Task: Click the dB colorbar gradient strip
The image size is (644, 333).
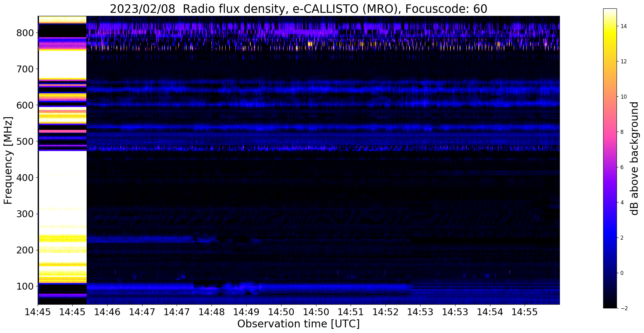Action: (x=610, y=158)
